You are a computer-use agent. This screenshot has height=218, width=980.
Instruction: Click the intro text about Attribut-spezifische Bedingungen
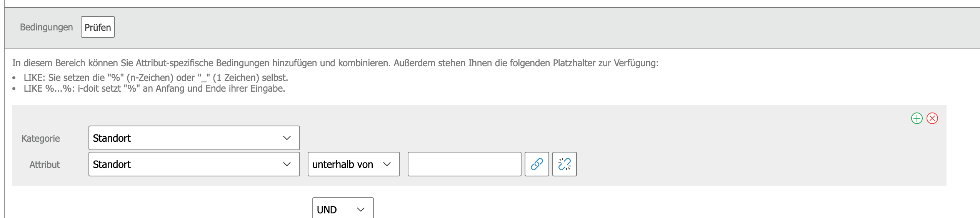(335, 63)
